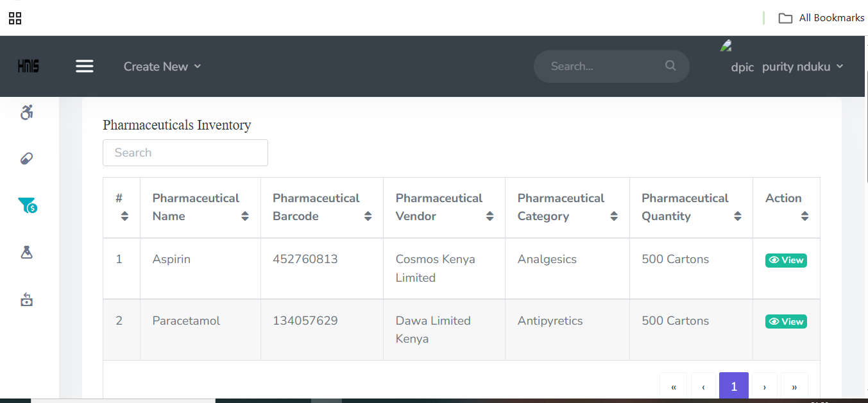This screenshot has width=868, height=403.
Task: Go to the next page
Action: click(764, 386)
